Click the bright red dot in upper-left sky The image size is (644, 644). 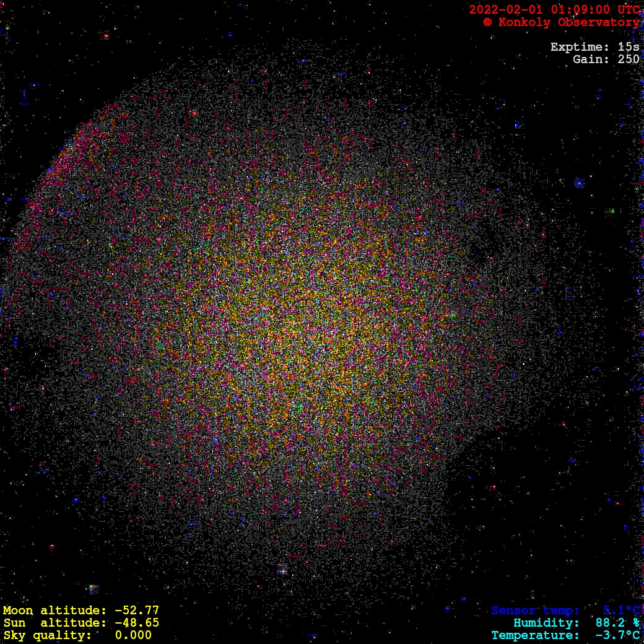tap(194, 113)
